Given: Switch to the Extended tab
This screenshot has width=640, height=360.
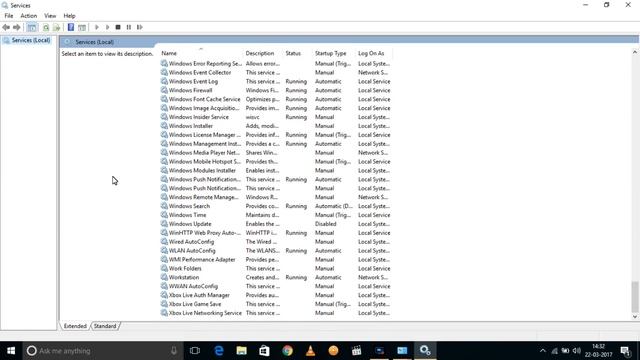Looking at the screenshot, I should tap(75, 326).
